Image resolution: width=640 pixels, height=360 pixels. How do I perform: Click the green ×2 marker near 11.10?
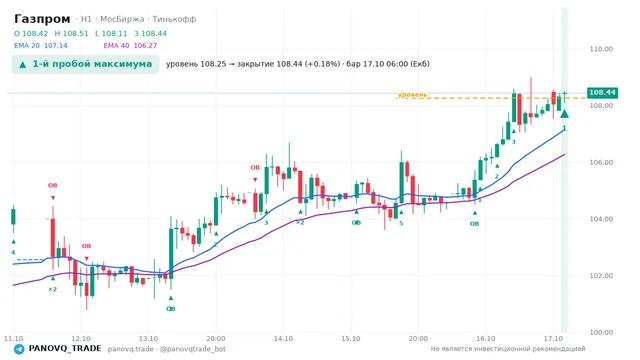tap(53, 284)
